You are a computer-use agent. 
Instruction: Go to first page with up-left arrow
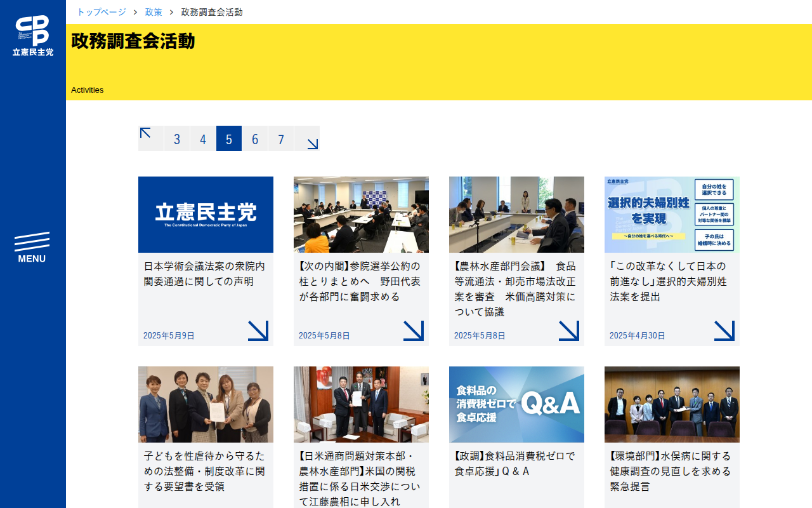151,138
